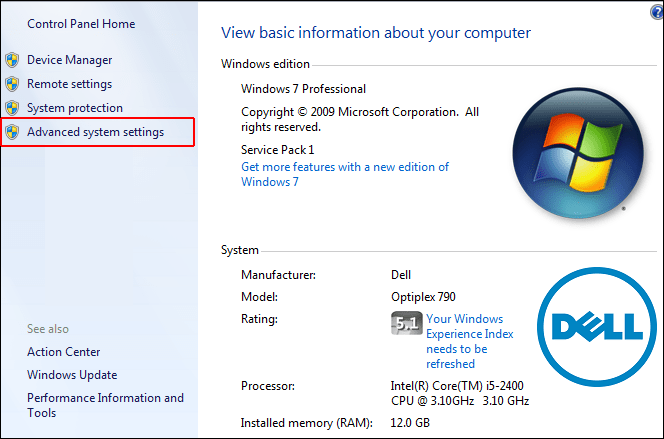Click the shield icon beside System protection
This screenshot has height=439, width=664.
coord(12,108)
